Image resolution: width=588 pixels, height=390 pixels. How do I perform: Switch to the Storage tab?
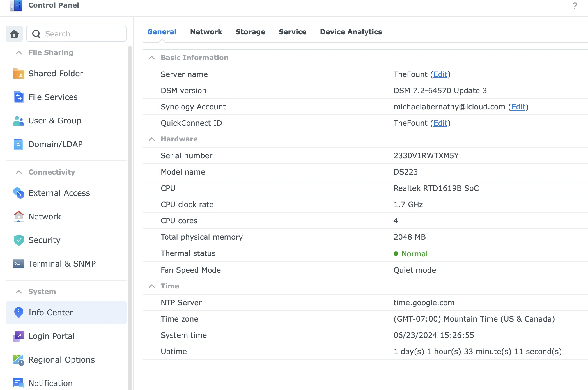(x=250, y=32)
